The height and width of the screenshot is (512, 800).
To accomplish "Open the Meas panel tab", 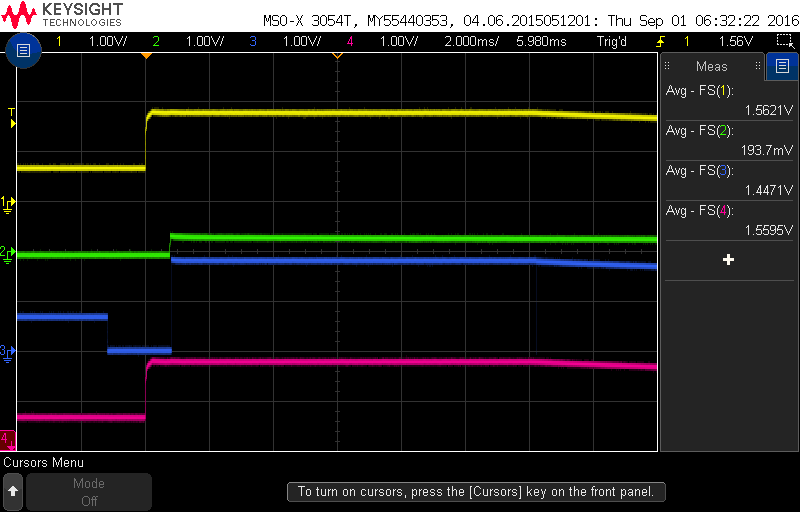I will pos(712,66).
